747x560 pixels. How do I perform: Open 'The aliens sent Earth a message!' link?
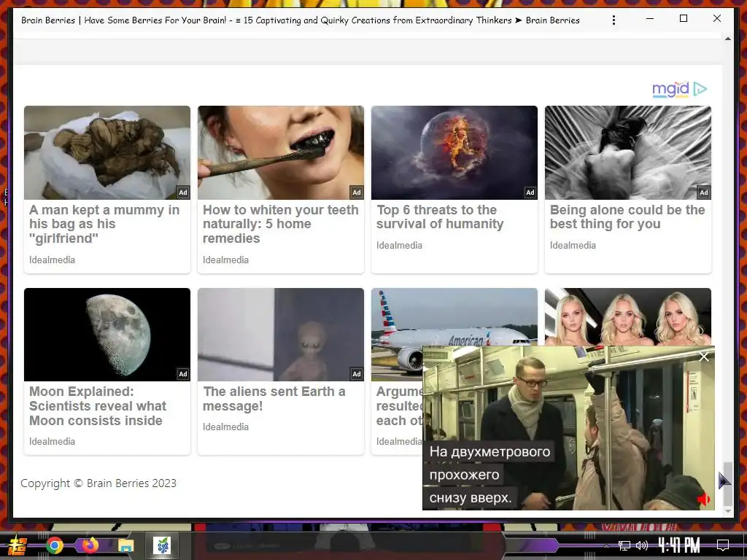point(274,399)
